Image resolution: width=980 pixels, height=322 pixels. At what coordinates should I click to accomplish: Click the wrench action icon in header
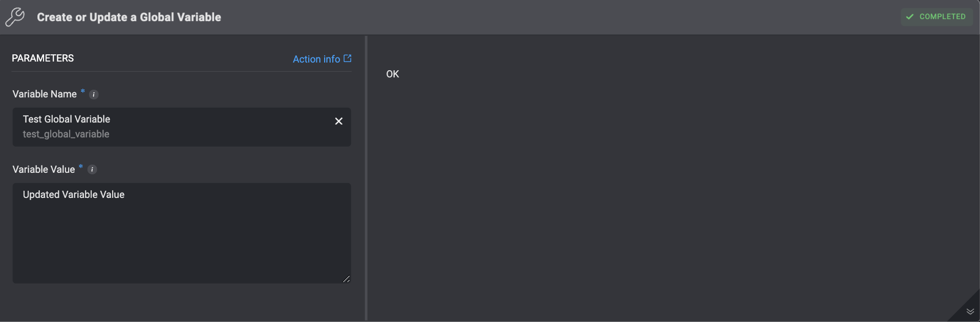[x=15, y=17]
